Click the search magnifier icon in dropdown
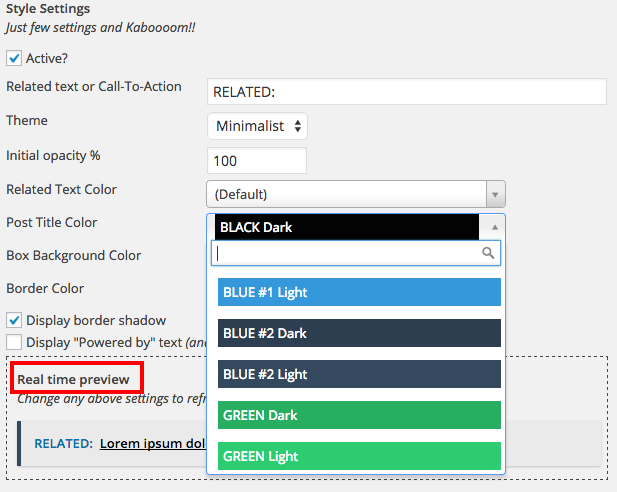617x492 pixels. [x=489, y=254]
